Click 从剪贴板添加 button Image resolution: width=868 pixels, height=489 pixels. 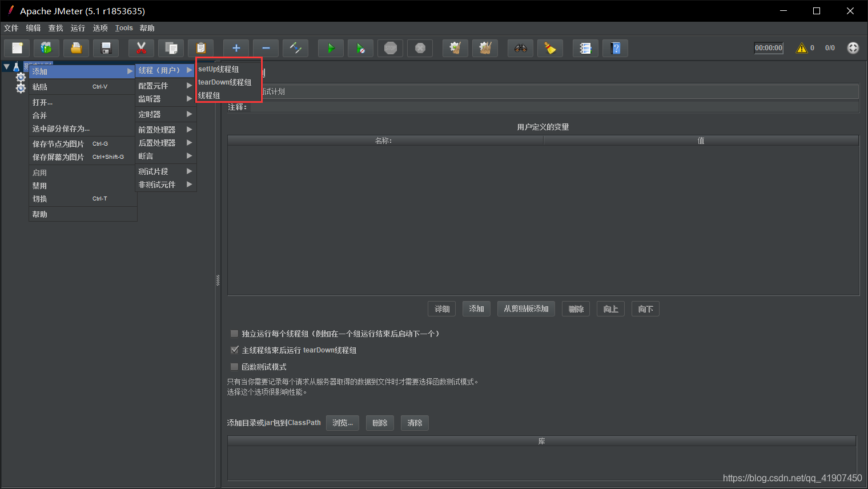point(526,309)
